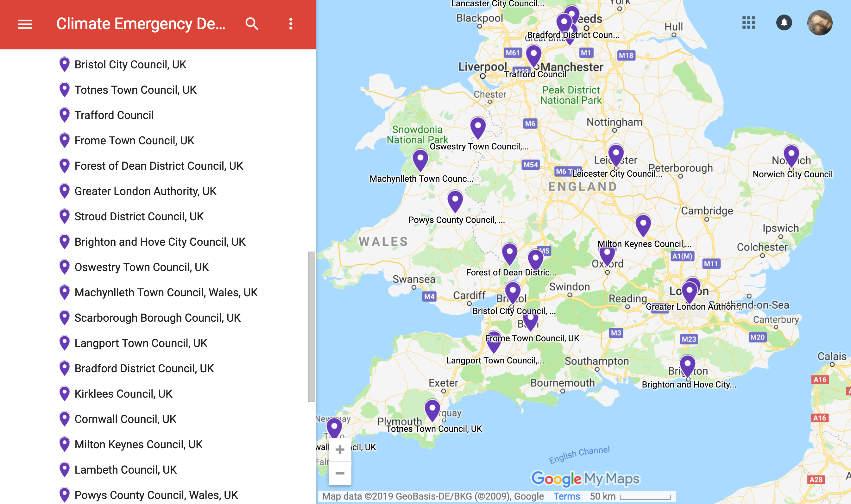This screenshot has height=504, width=851.
Task: Open notifications bell
Action: point(784,23)
